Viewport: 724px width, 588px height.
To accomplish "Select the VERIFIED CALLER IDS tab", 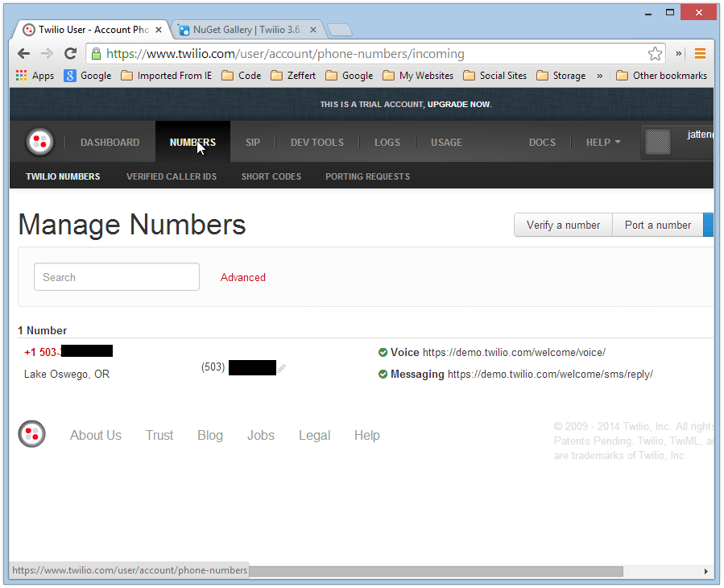I will 172,176.
